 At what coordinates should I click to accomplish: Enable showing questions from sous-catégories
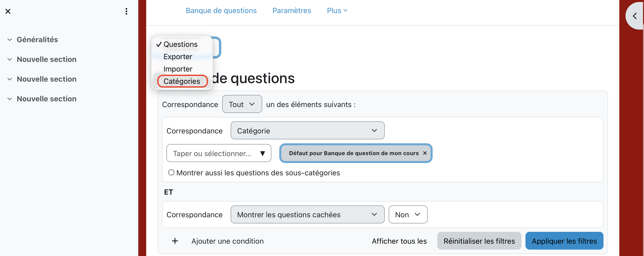[x=171, y=173]
